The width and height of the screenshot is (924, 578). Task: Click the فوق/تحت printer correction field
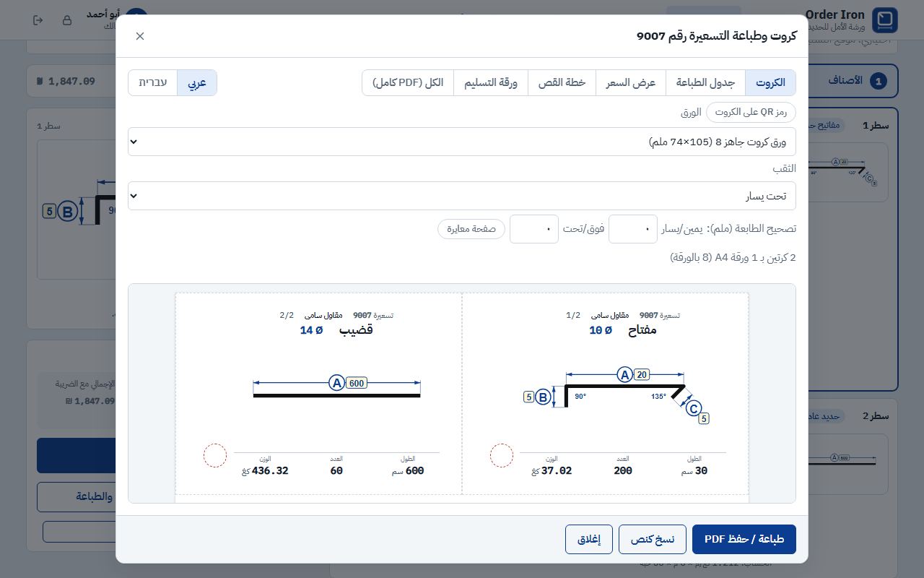[534, 229]
